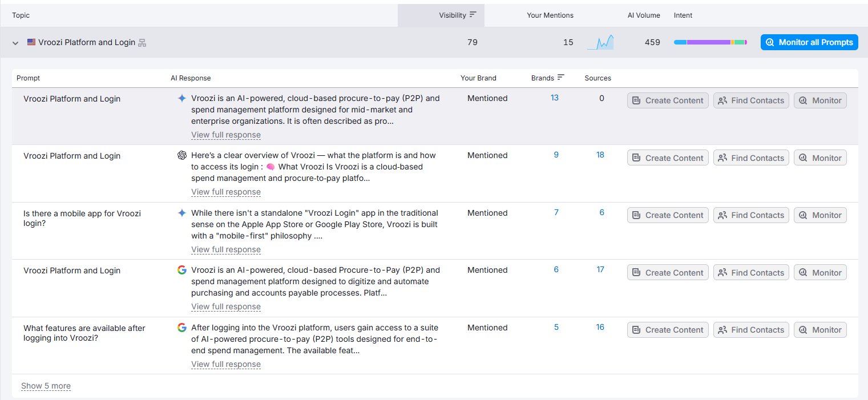Image resolution: width=868 pixels, height=400 pixels.
Task: Open the 18 sources count link
Action: [x=600, y=155]
